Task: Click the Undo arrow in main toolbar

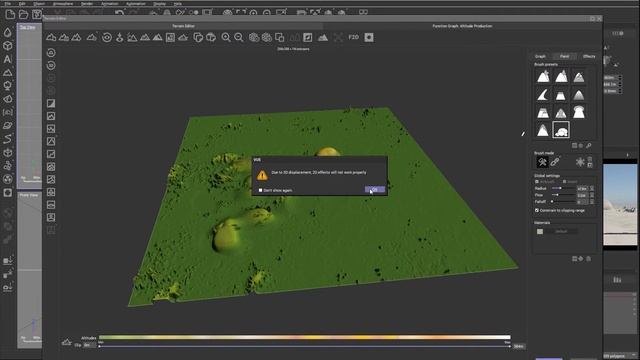Action: click(x=119, y=13)
